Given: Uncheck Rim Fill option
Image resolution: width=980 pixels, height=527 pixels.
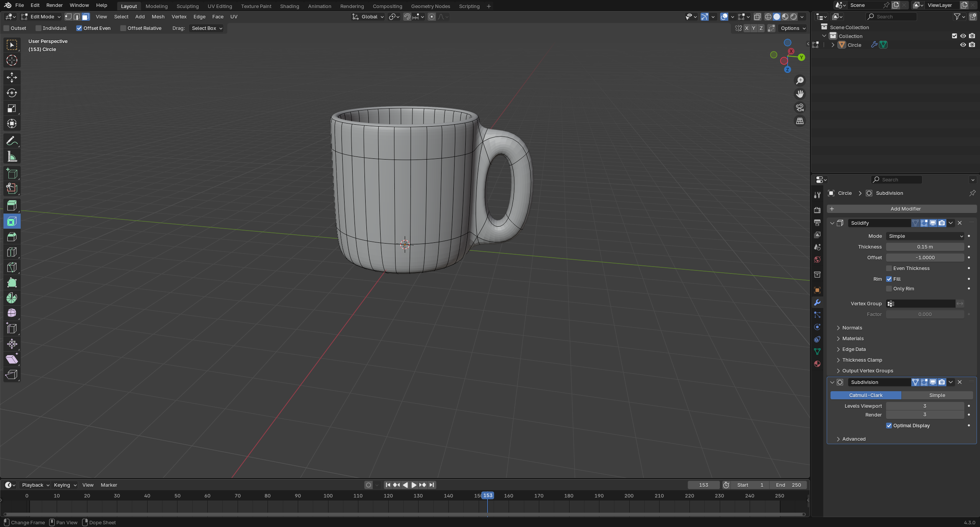Looking at the screenshot, I should [889, 279].
